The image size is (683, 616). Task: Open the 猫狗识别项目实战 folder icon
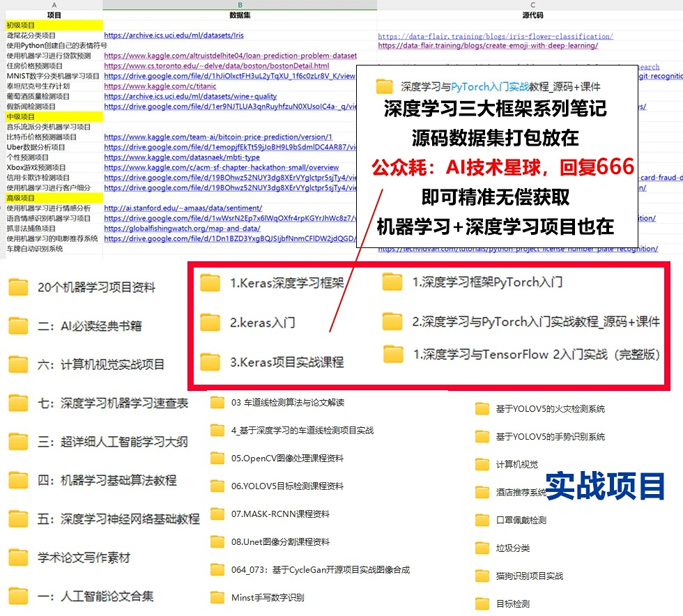482,576
